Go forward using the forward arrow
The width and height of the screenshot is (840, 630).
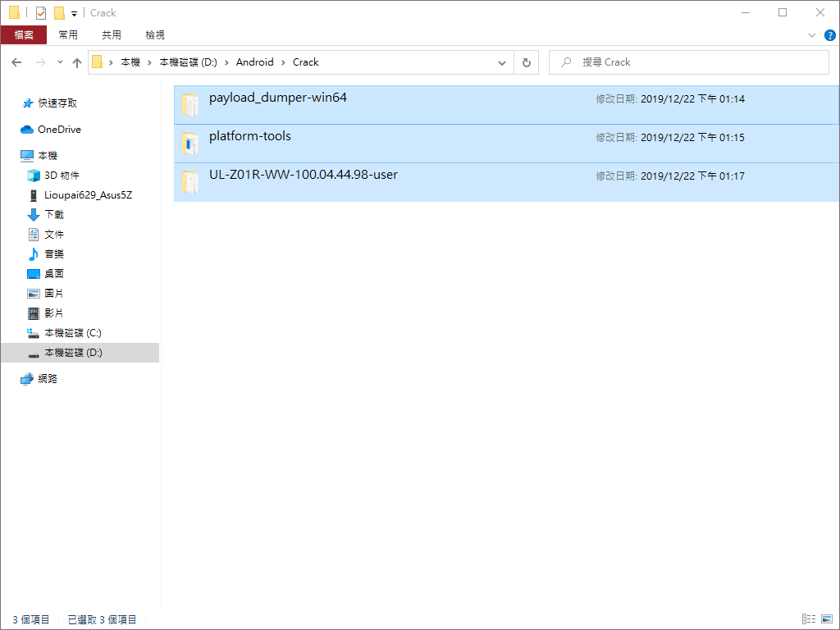[x=41, y=62]
